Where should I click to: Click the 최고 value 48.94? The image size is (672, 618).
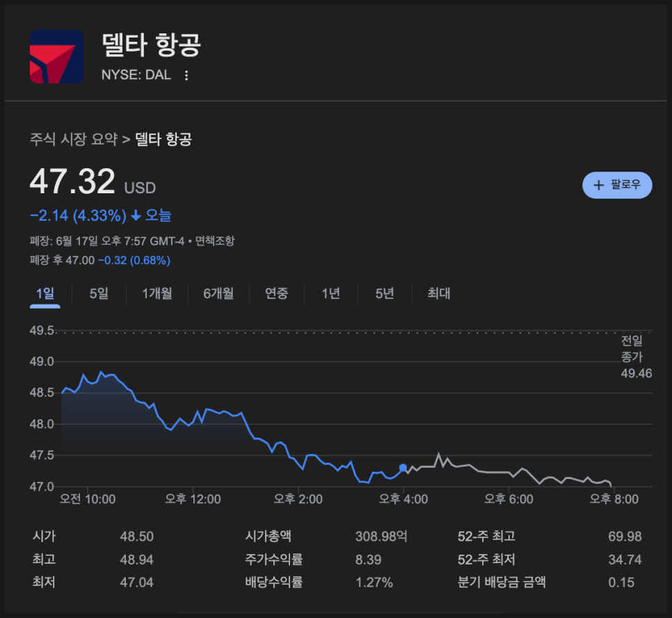tap(137, 560)
